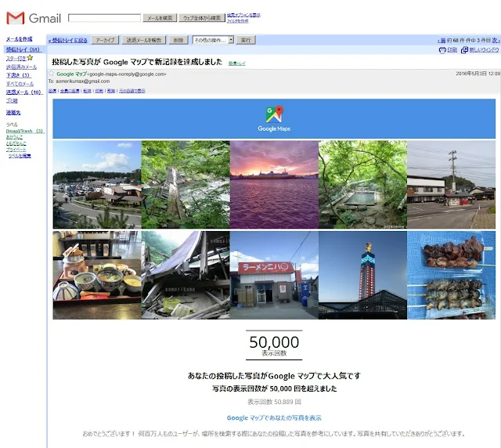The width and height of the screenshot is (501, 448).
Task: Click the 表示回数 50,889 回 text
Action: pos(274,402)
